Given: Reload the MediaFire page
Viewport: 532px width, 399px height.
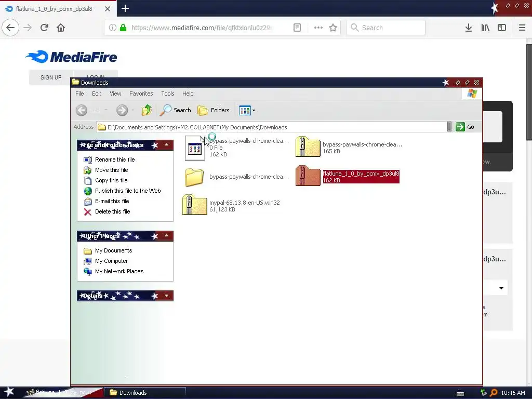Looking at the screenshot, I should 44,28.
